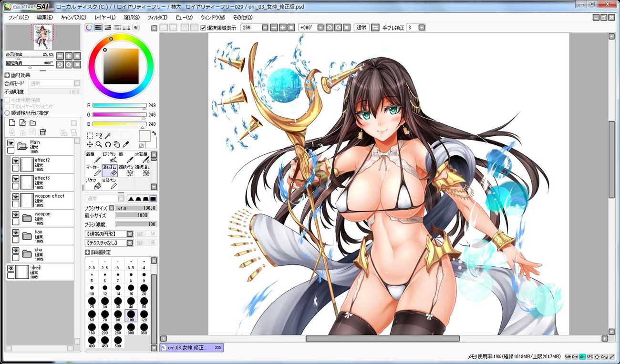The width and height of the screenshot is (620, 364).
Task: Choose the 消しゴム eraser tool
Action: [x=110, y=171]
